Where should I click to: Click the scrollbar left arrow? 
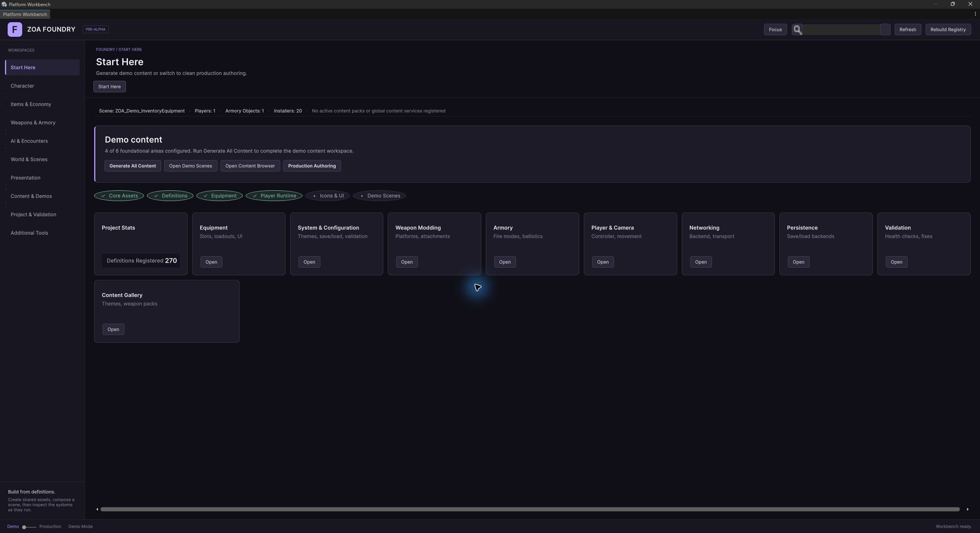(x=97, y=509)
